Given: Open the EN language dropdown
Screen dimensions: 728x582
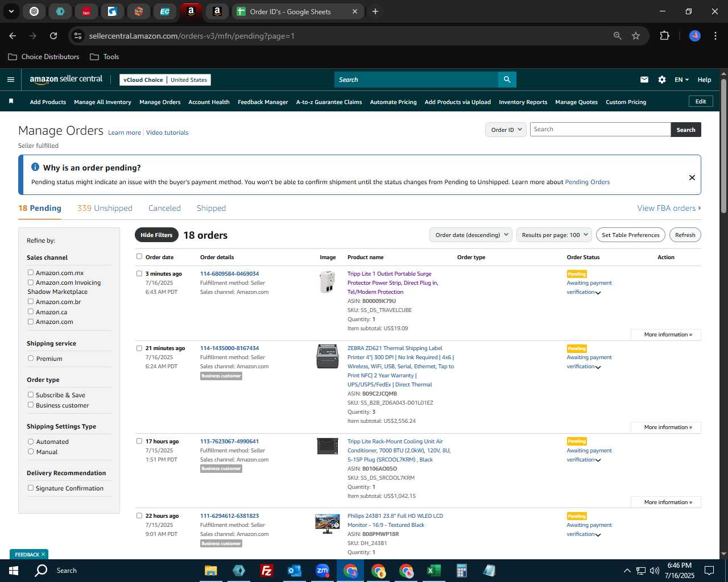Looking at the screenshot, I should (681, 80).
